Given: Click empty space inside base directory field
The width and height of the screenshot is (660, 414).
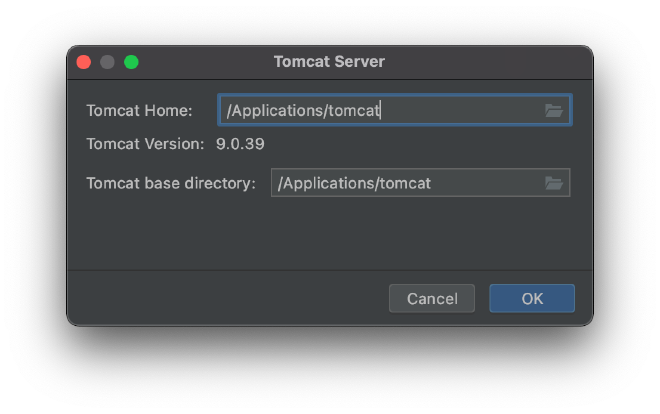Looking at the screenshot, I should pyautogui.click(x=486, y=183).
